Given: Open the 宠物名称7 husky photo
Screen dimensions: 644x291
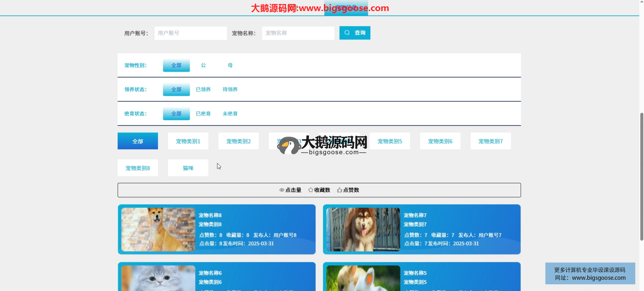Looking at the screenshot, I should 363,229.
